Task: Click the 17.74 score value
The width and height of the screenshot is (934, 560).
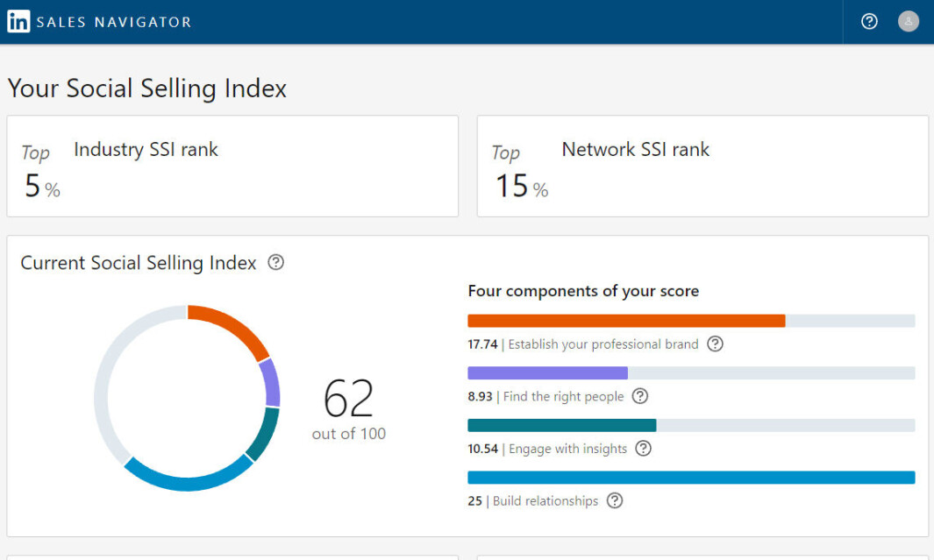Action: [482, 344]
